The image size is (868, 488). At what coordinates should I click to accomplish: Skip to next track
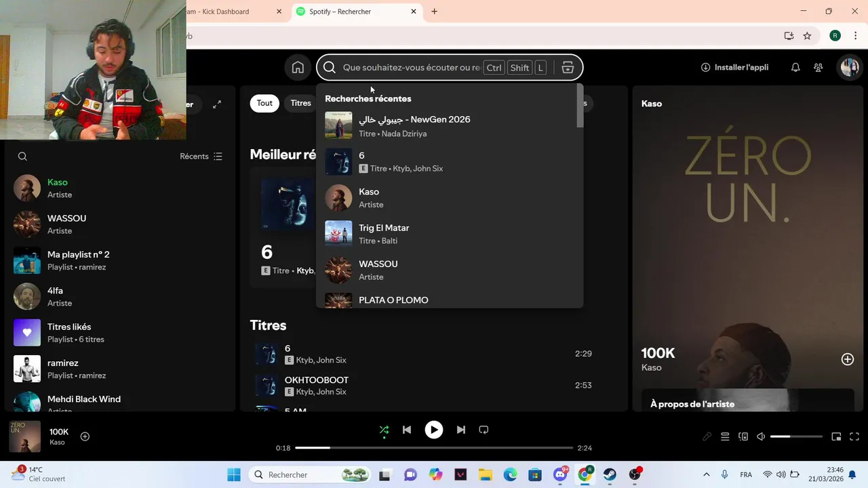pyautogui.click(x=461, y=430)
